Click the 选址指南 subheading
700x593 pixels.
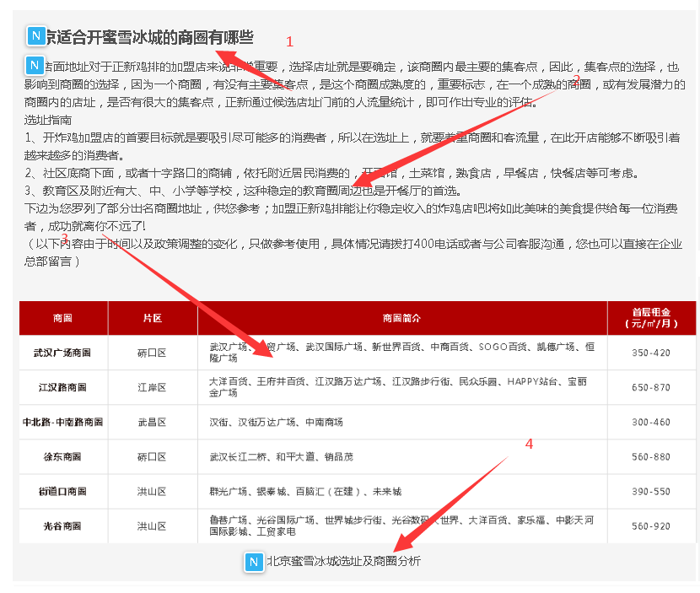[x=48, y=120]
